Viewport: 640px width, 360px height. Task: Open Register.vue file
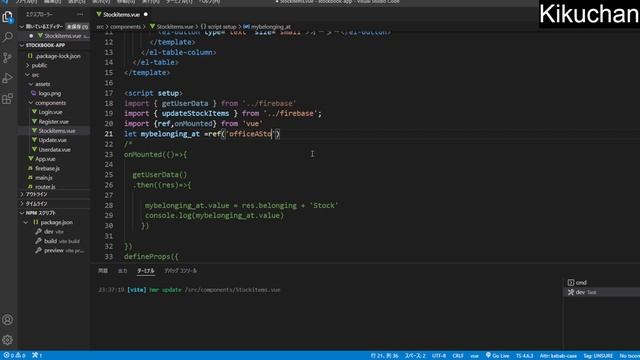click(53, 122)
